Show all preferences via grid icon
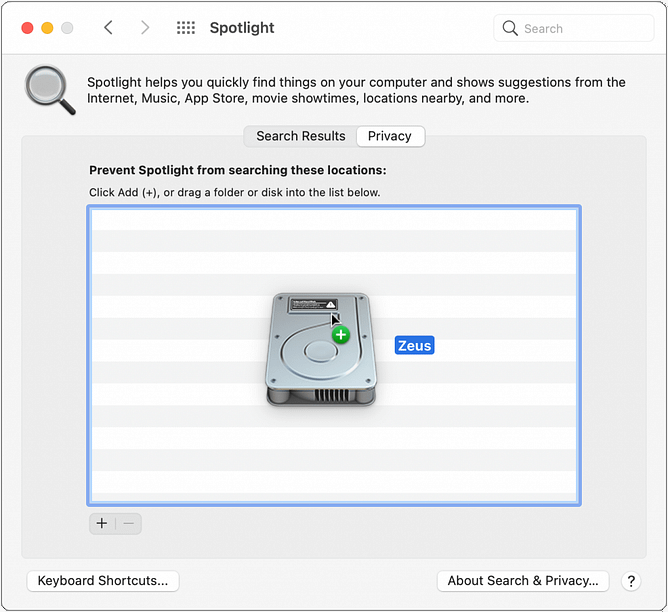 coord(186,28)
